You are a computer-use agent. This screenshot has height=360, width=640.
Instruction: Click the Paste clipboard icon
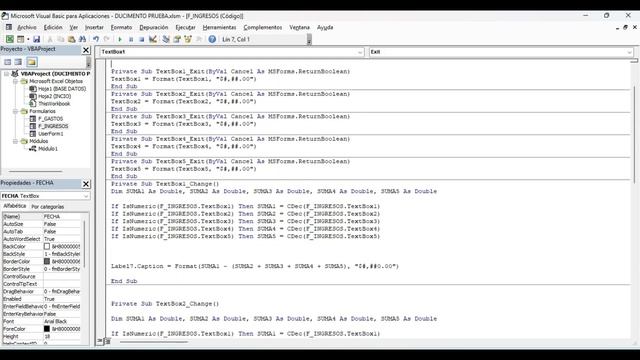tap(71, 39)
